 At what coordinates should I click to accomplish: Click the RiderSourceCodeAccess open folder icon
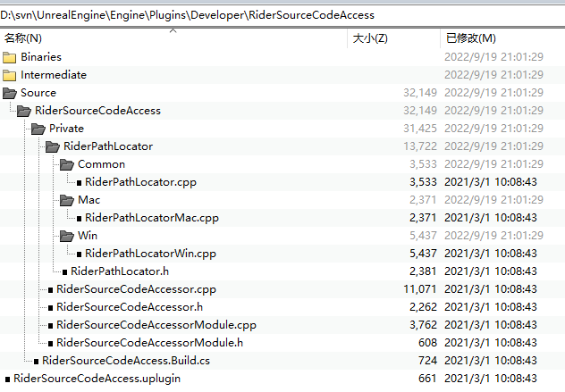tap(24, 111)
